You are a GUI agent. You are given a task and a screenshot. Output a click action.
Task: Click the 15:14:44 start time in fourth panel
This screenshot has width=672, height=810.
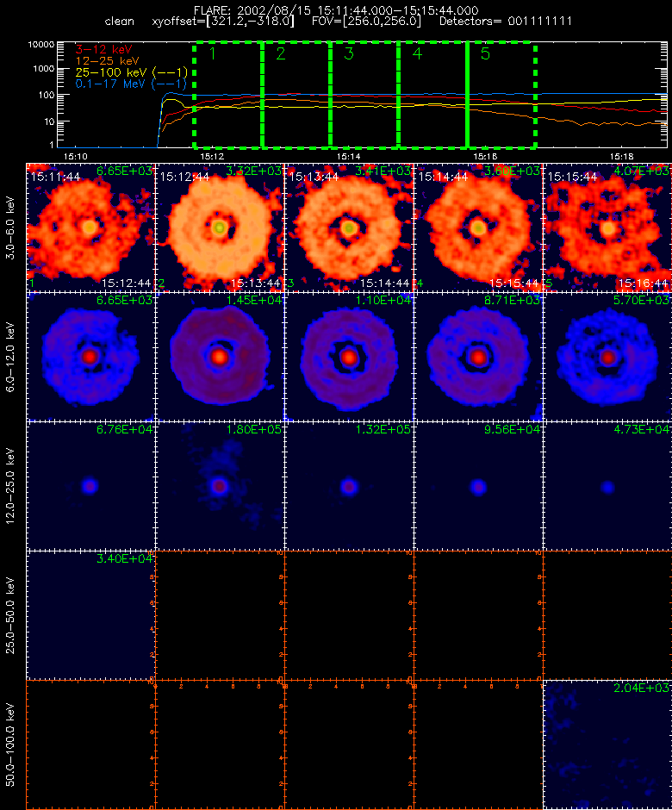click(443, 177)
